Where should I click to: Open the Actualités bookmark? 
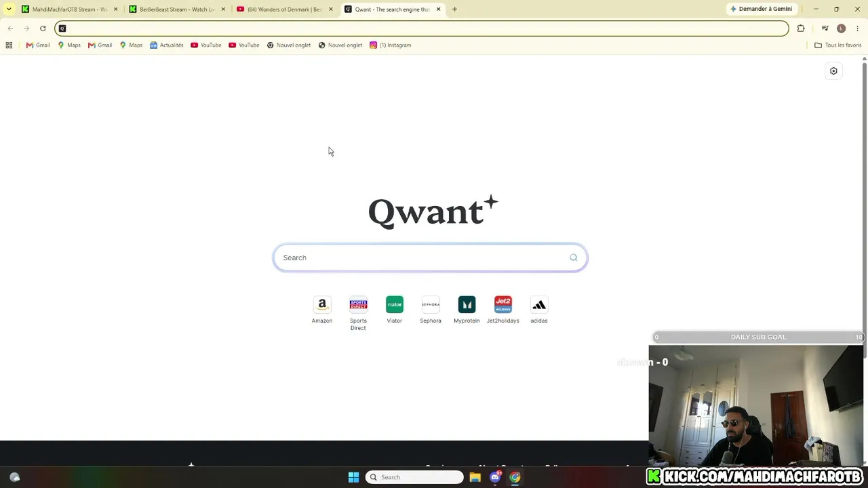[x=167, y=45]
